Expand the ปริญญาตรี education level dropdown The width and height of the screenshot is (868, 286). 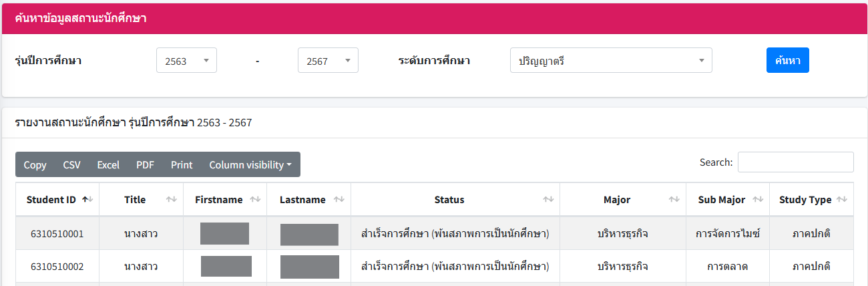tap(611, 61)
